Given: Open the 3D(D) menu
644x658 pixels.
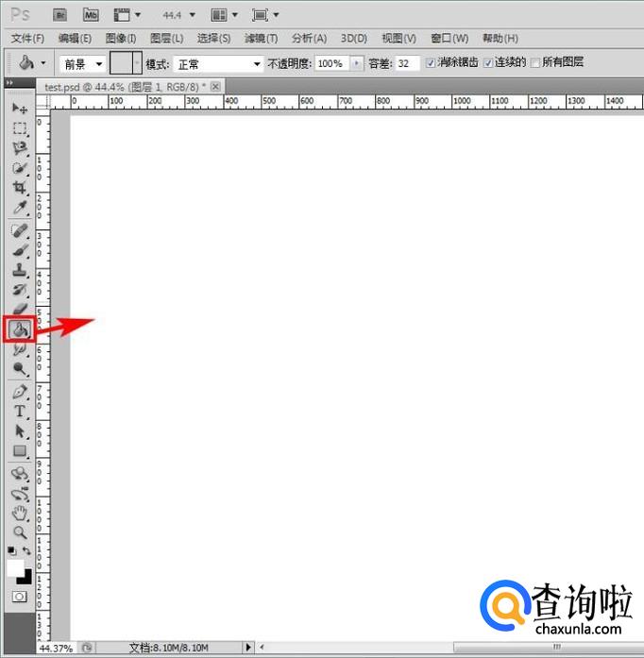Looking at the screenshot, I should (353, 38).
